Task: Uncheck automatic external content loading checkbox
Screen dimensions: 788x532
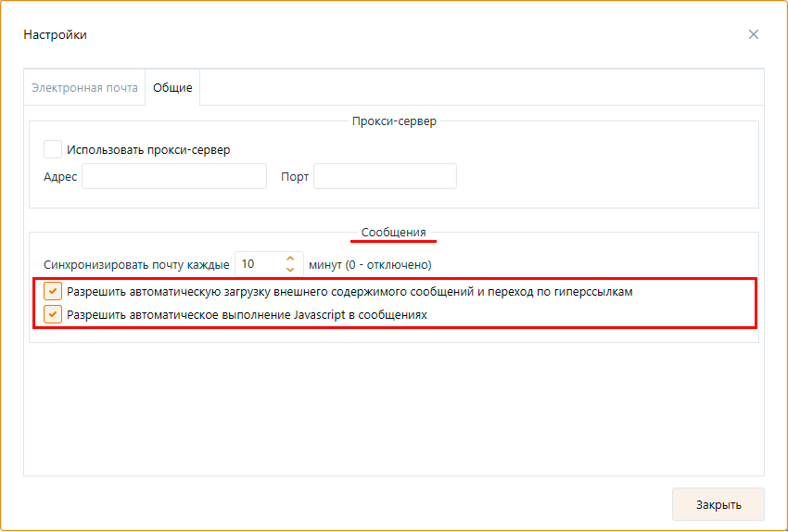Action: pyautogui.click(x=53, y=291)
